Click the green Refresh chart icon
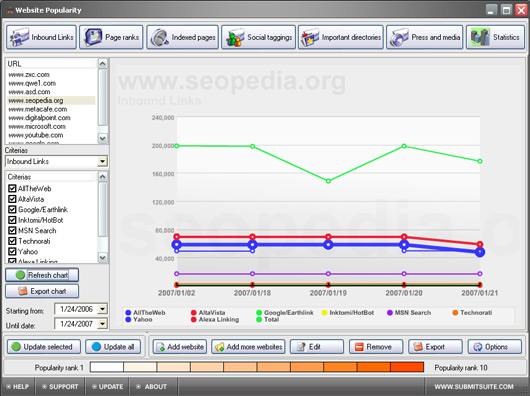This screenshot has height=396, width=530. click(20, 275)
